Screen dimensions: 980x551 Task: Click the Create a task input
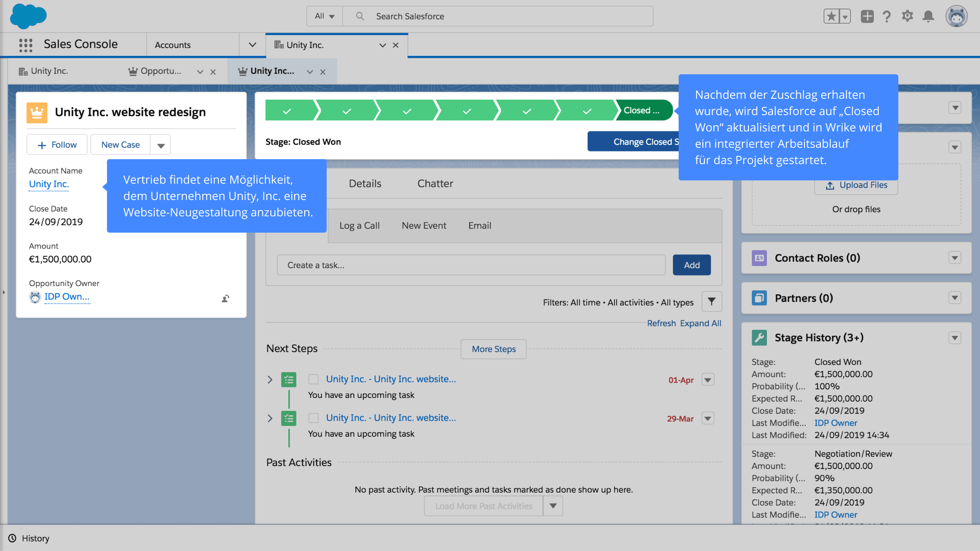click(471, 265)
